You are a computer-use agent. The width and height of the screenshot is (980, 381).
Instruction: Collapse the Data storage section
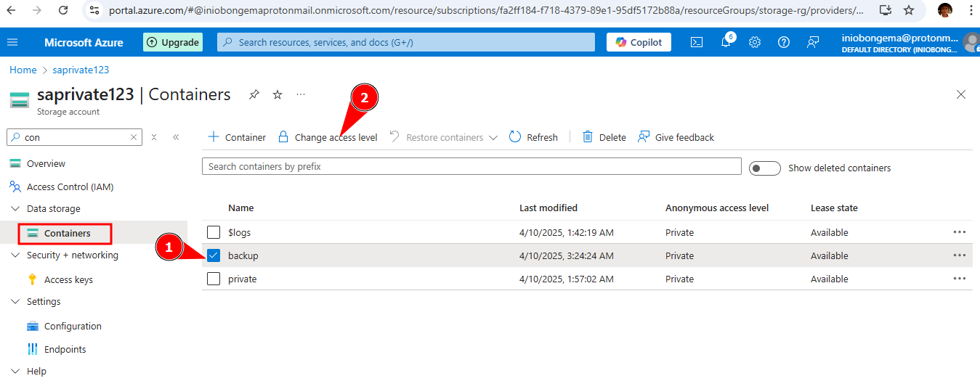point(16,209)
